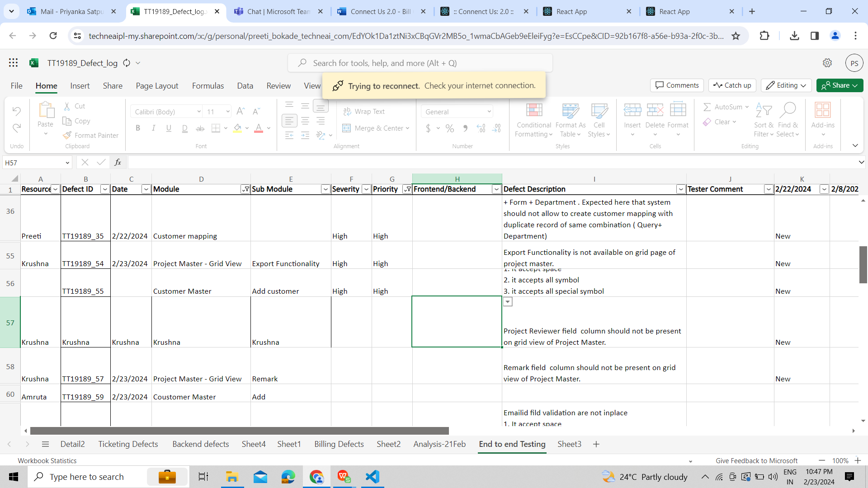Toggle Underline formatting
Viewport: 868px width, 488px height.
pos(169,128)
